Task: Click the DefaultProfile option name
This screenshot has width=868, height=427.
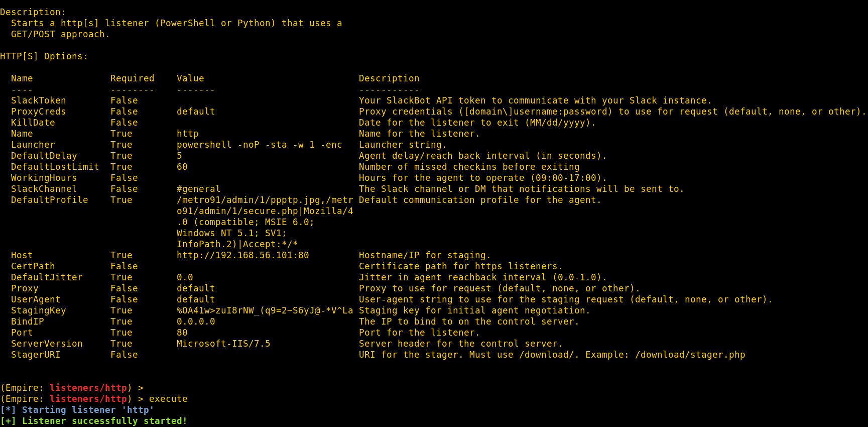Action: point(49,200)
